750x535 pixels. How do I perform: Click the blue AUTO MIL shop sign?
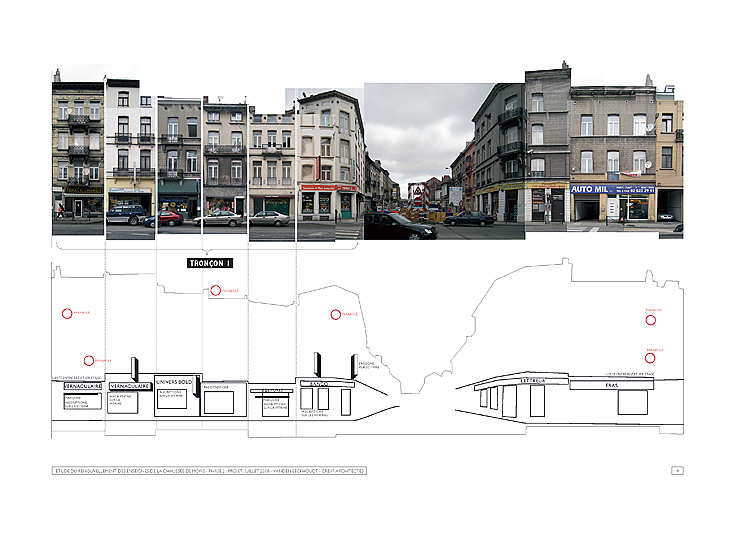point(613,189)
